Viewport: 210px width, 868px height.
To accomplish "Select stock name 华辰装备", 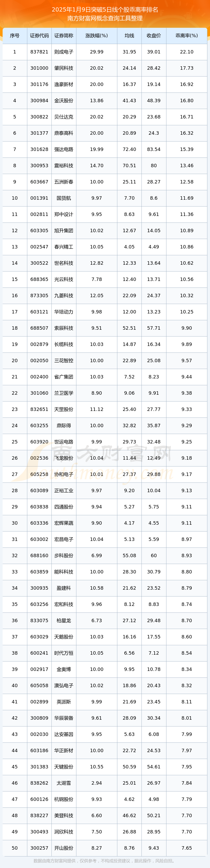I will pos(64,718).
